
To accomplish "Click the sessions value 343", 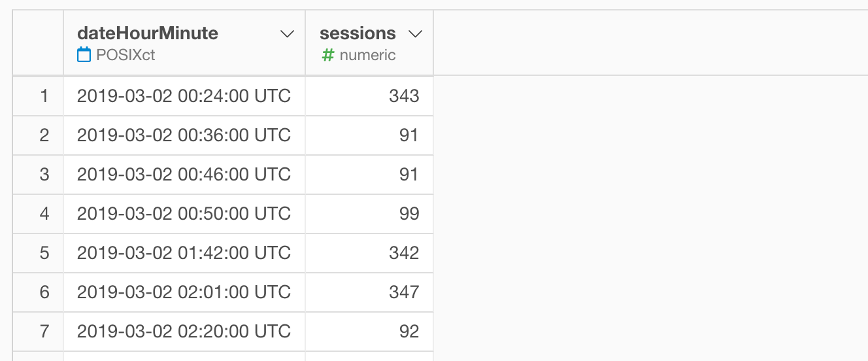I will point(369,96).
